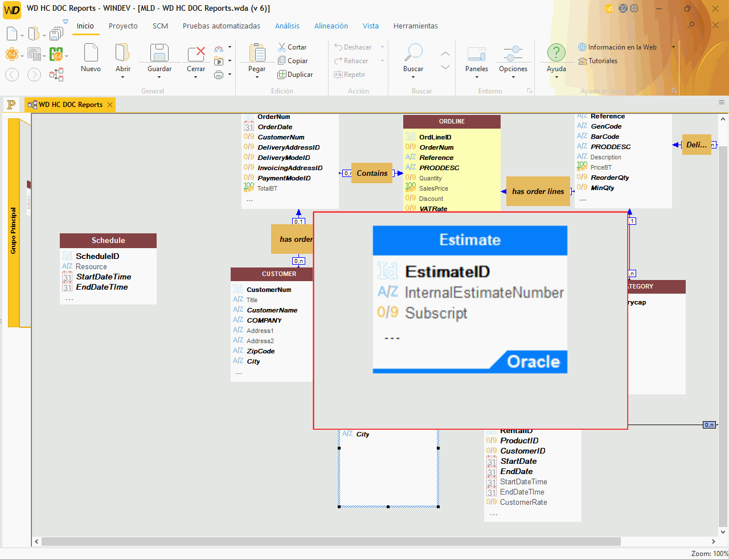Open the Tutoriales link
729x560 pixels.
pyautogui.click(x=598, y=61)
